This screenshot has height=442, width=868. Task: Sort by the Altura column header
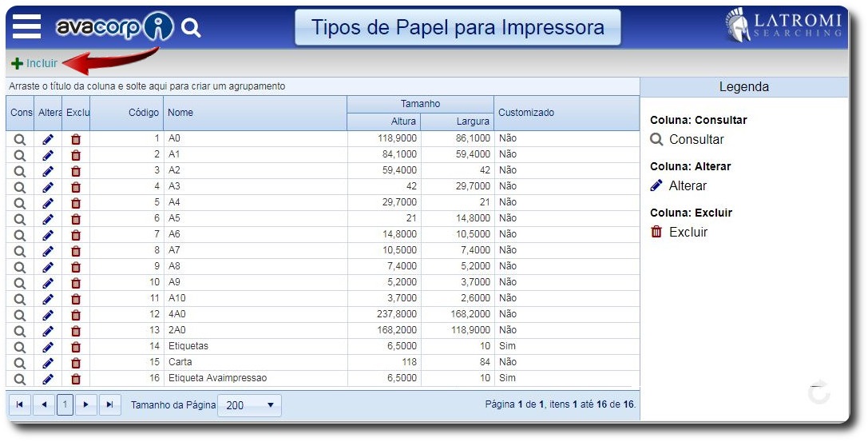(x=383, y=121)
